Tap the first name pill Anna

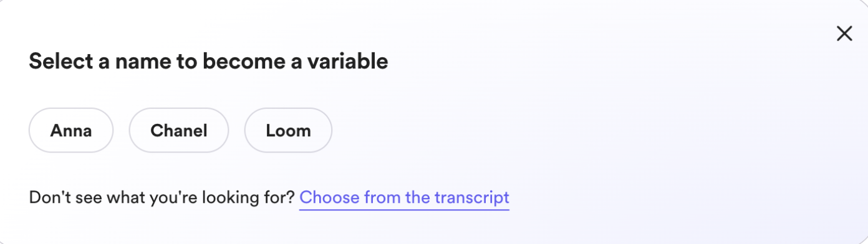click(71, 130)
